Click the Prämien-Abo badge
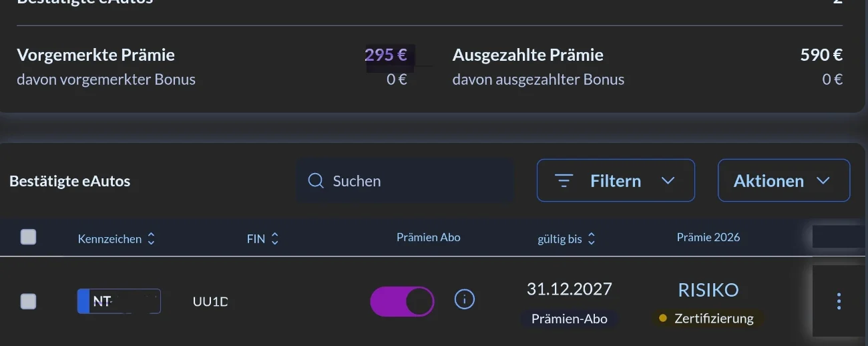This screenshot has height=346, width=868. 569,319
